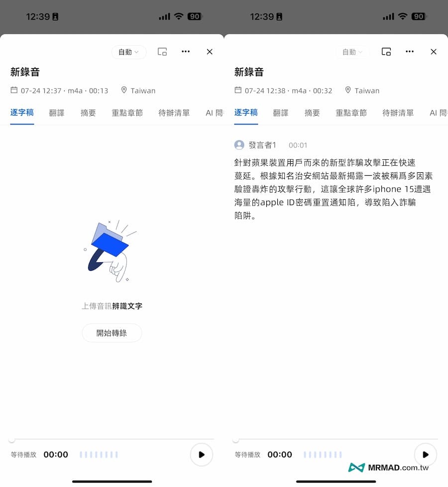Tap the Taiwan location pin on left screen

tap(124, 91)
